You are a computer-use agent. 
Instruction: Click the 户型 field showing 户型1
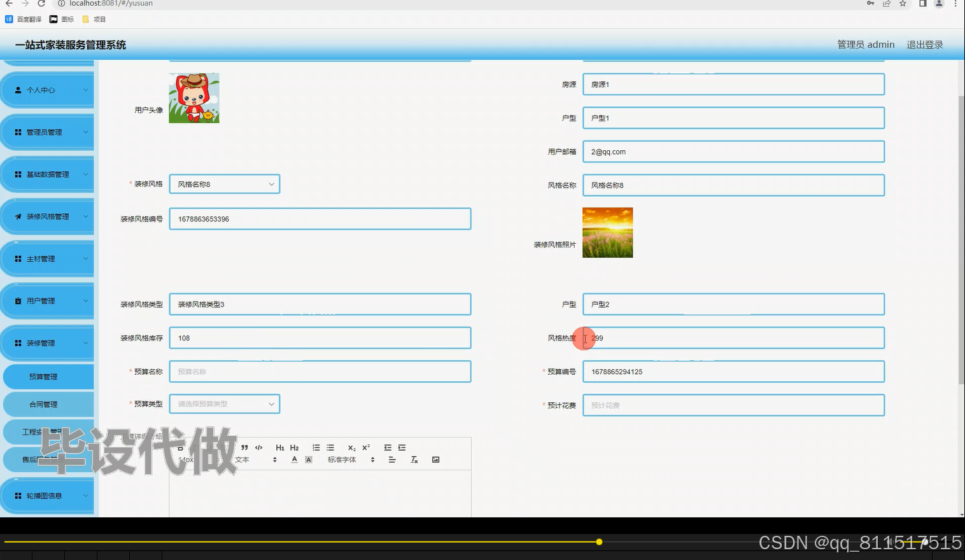pos(733,118)
